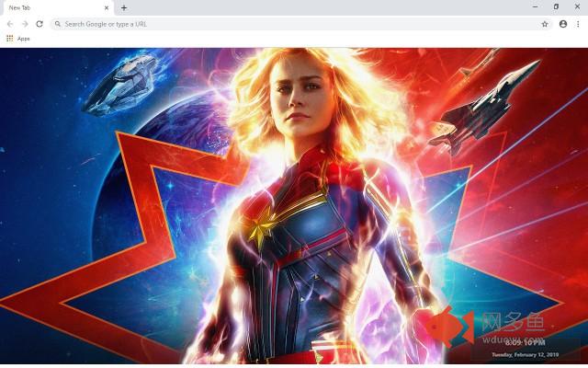Focus the Search Google or type a URL box
Viewport: 588px width, 368px height.
pyautogui.click(x=300, y=24)
